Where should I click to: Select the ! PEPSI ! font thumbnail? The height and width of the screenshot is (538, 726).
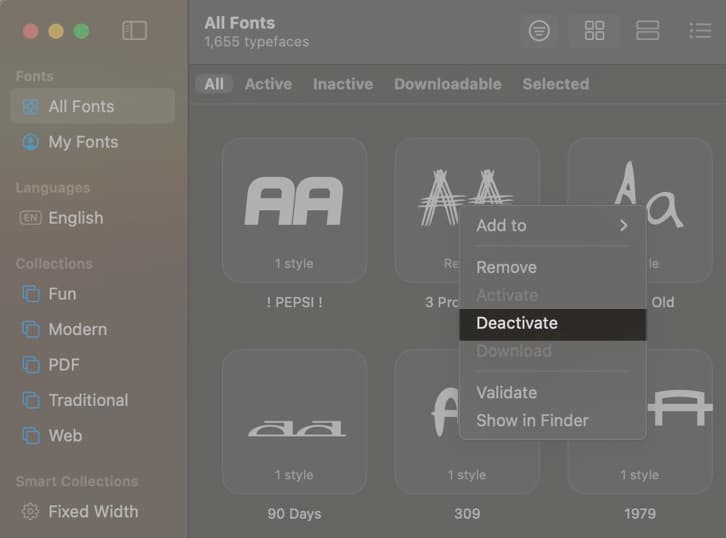pos(294,210)
